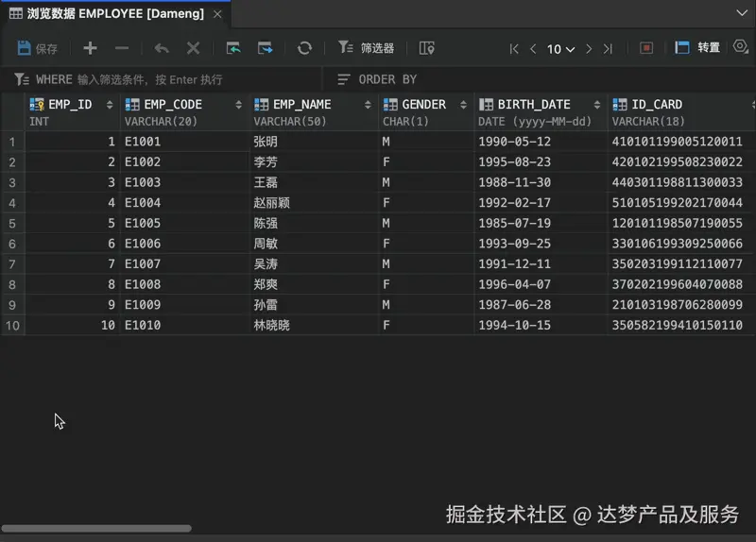
Task: Go to the previous page
Action: 533,49
